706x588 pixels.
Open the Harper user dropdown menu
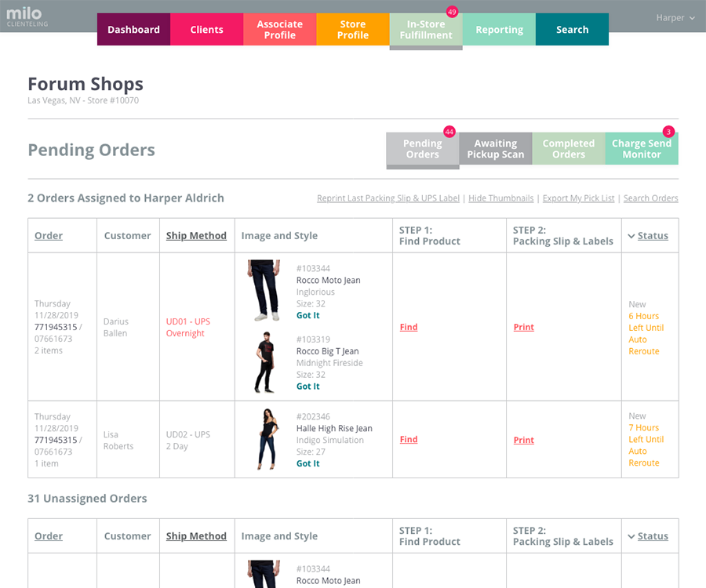pos(675,17)
